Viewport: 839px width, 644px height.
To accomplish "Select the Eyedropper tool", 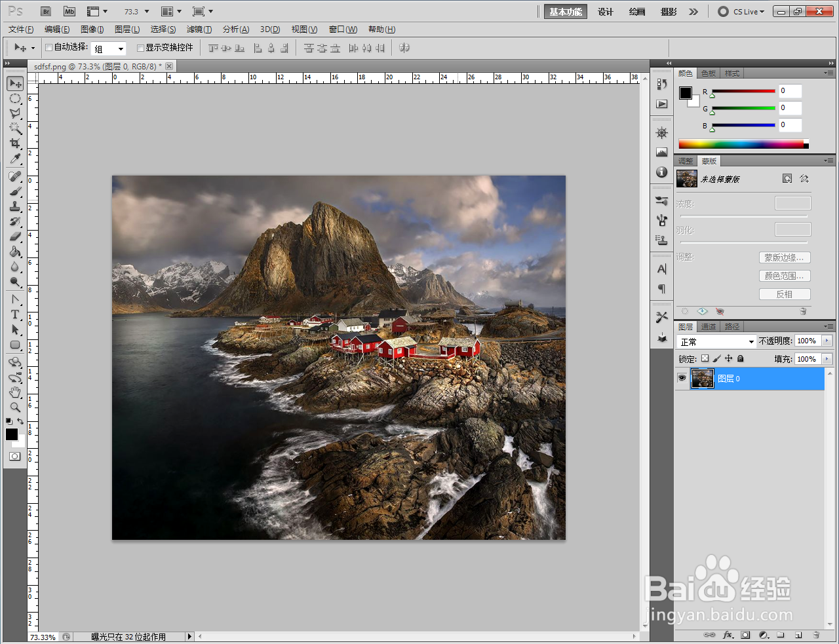I will pyautogui.click(x=15, y=159).
